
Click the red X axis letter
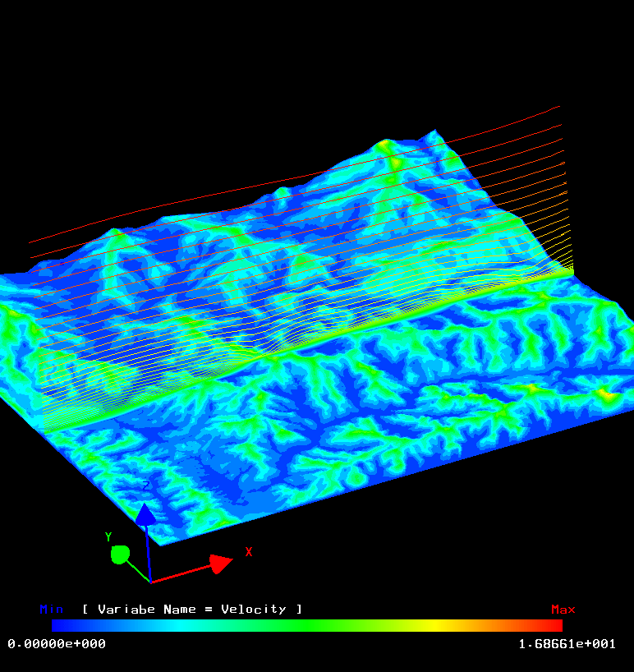point(249,552)
